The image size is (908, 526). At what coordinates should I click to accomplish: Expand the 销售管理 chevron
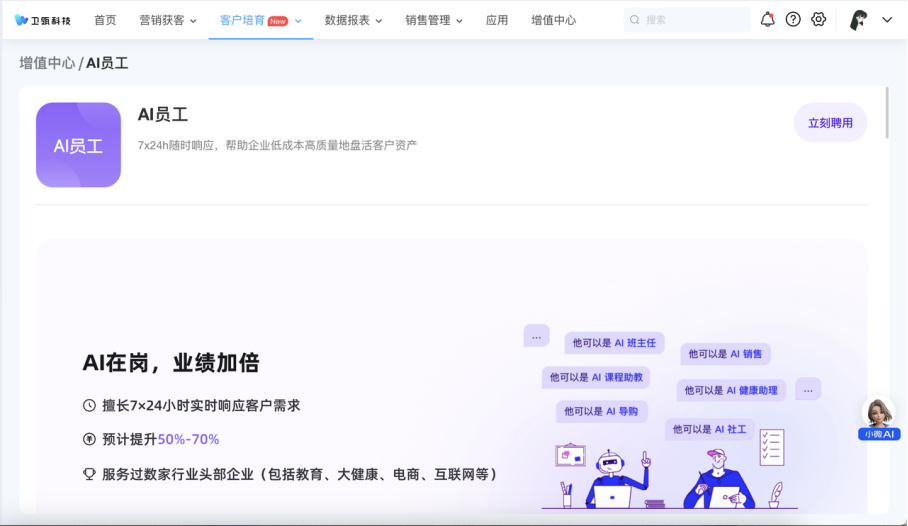(x=459, y=21)
